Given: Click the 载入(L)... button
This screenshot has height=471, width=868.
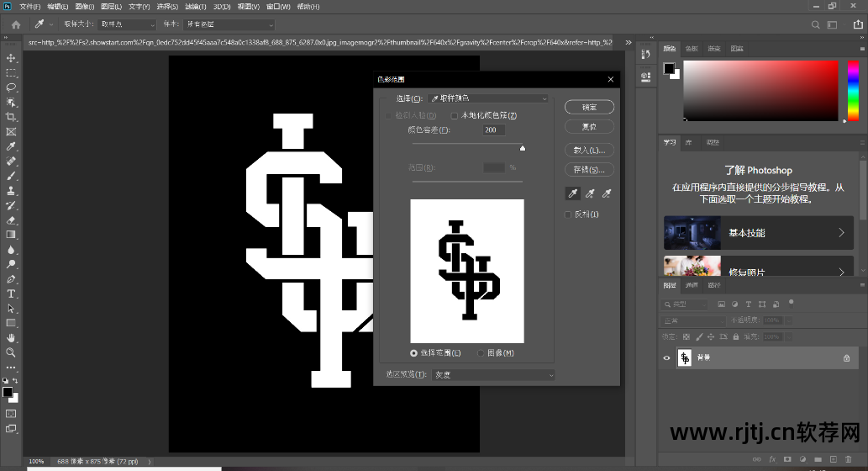Looking at the screenshot, I should [590, 151].
